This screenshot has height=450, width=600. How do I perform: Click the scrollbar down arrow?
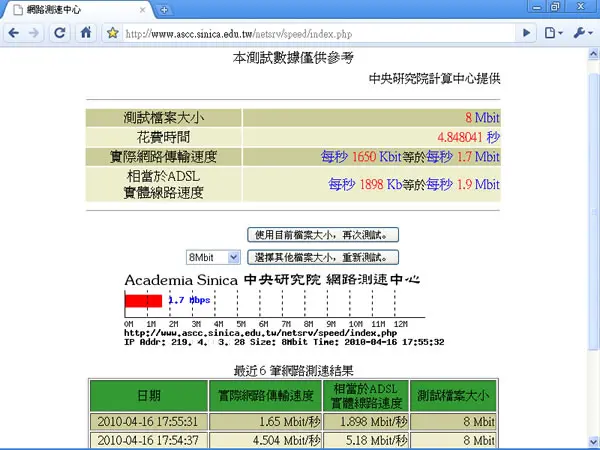tap(593, 441)
